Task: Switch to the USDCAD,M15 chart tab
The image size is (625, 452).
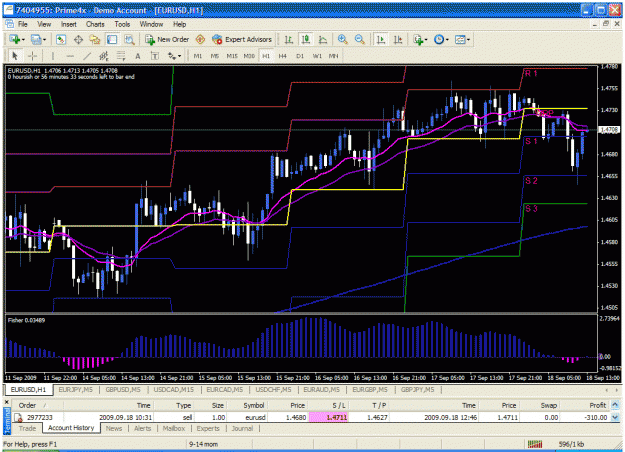Action: (174, 389)
